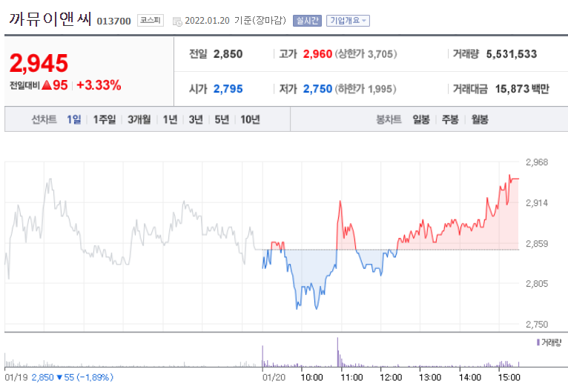Open the 기업개요 dropdown
The image size is (568, 392).
[x=348, y=21]
